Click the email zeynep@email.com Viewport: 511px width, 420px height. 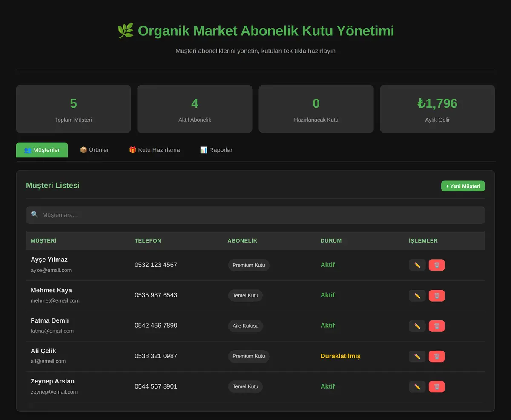54,392
